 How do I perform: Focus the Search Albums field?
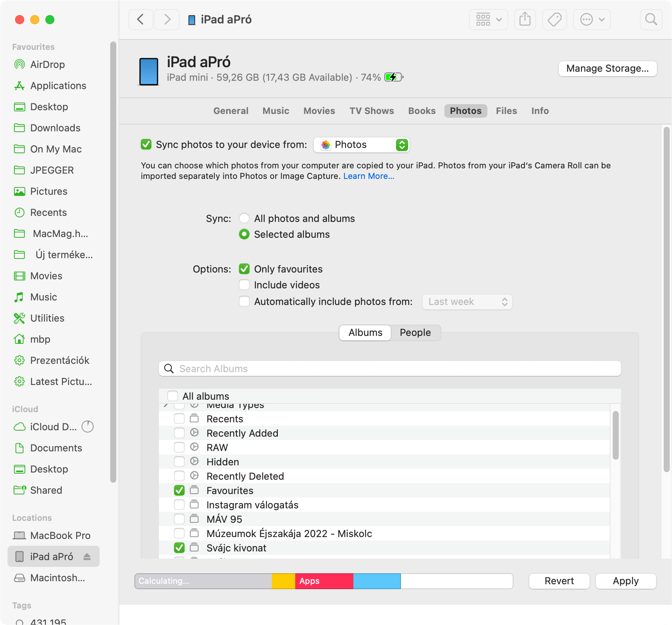[390, 368]
